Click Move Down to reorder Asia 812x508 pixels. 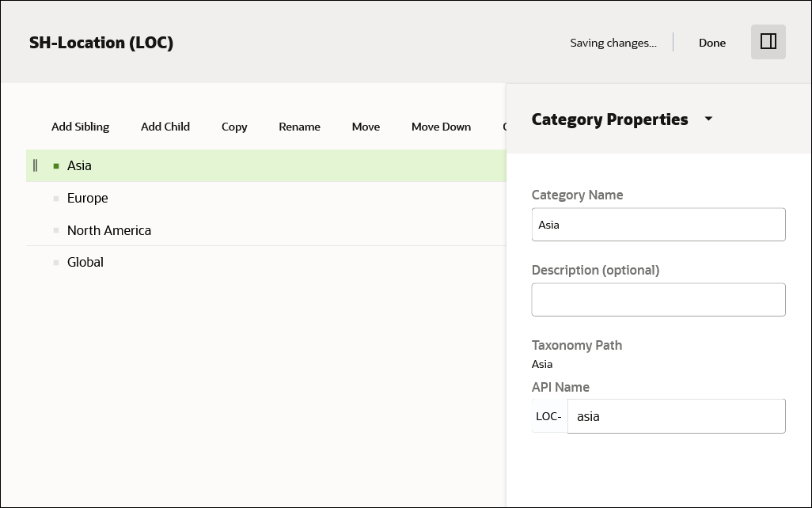coord(441,127)
